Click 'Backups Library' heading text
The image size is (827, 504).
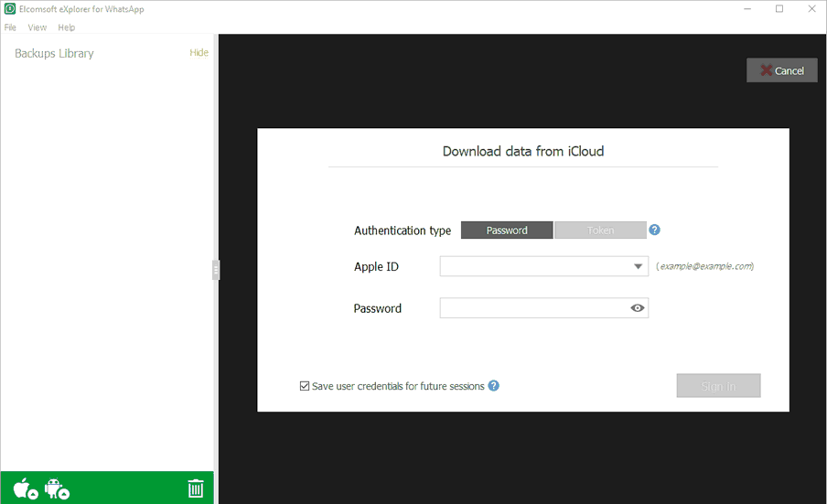tap(54, 53)
